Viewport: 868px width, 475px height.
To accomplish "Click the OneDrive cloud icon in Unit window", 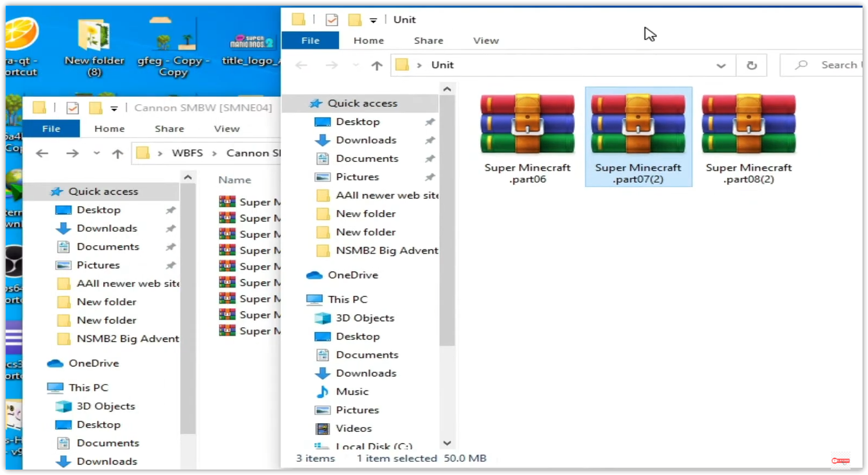I will pos(314,275).
